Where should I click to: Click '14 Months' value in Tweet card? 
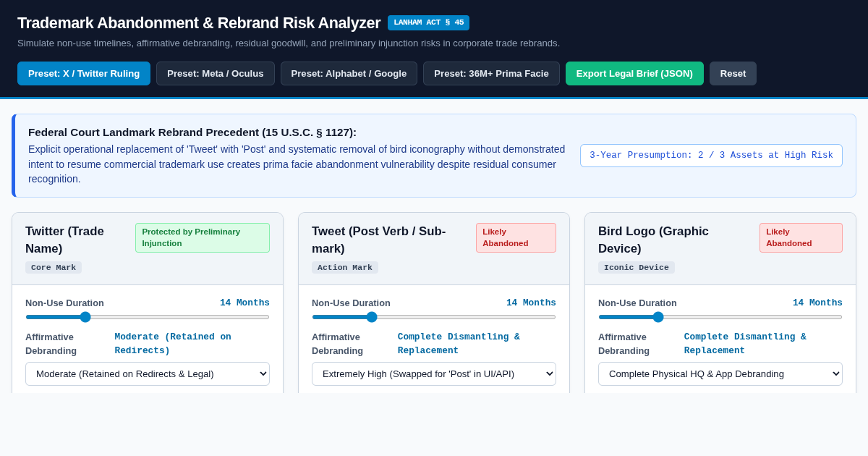pos(531,303)
